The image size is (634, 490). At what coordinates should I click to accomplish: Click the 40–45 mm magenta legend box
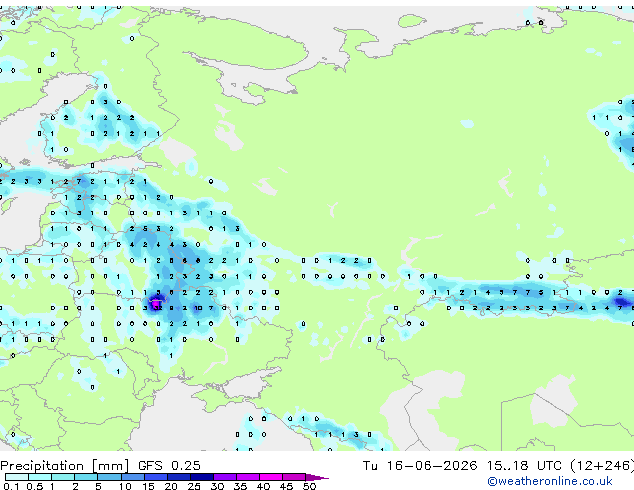point(271,477)
